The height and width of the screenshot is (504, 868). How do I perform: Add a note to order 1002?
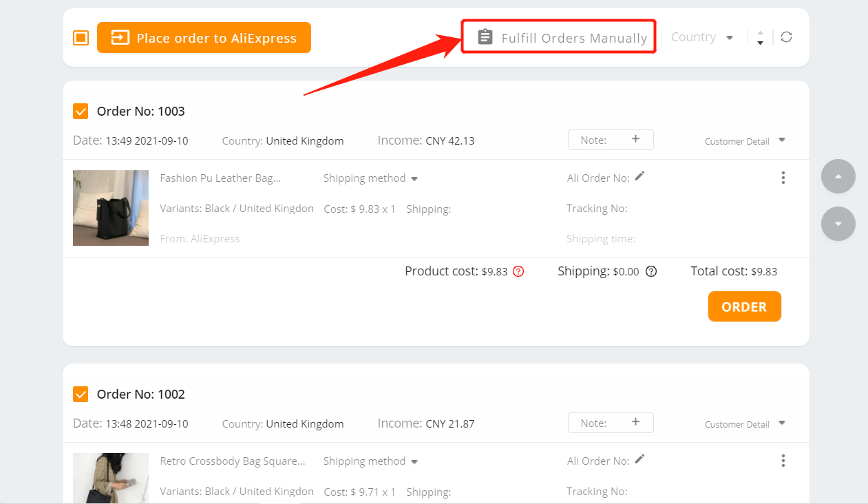pos(611,423)
